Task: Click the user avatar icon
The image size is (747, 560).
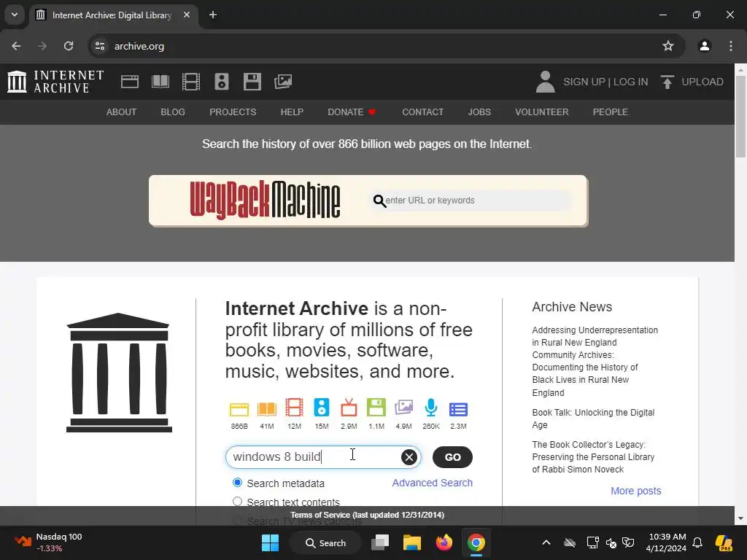Action: click(545, 82)
